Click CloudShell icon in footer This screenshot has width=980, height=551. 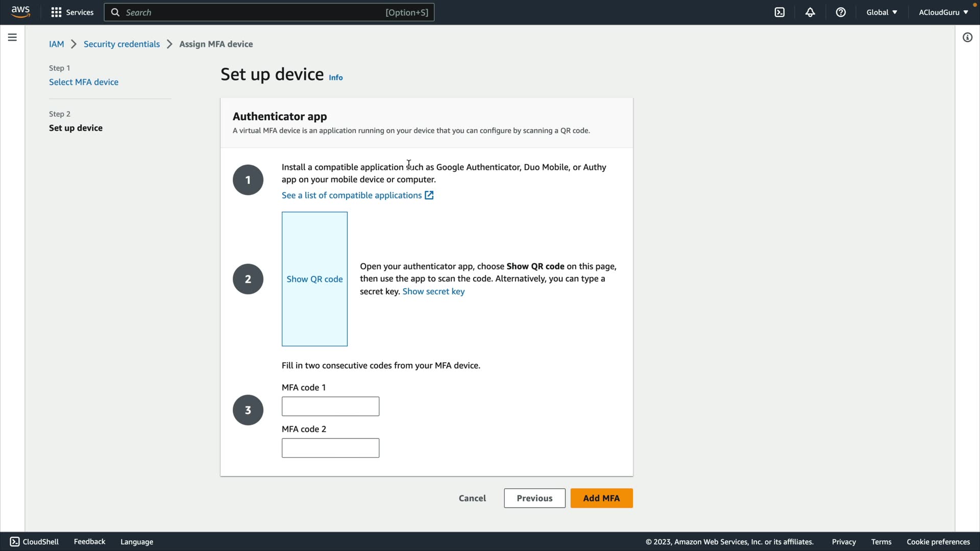click(x=15, y=541)
